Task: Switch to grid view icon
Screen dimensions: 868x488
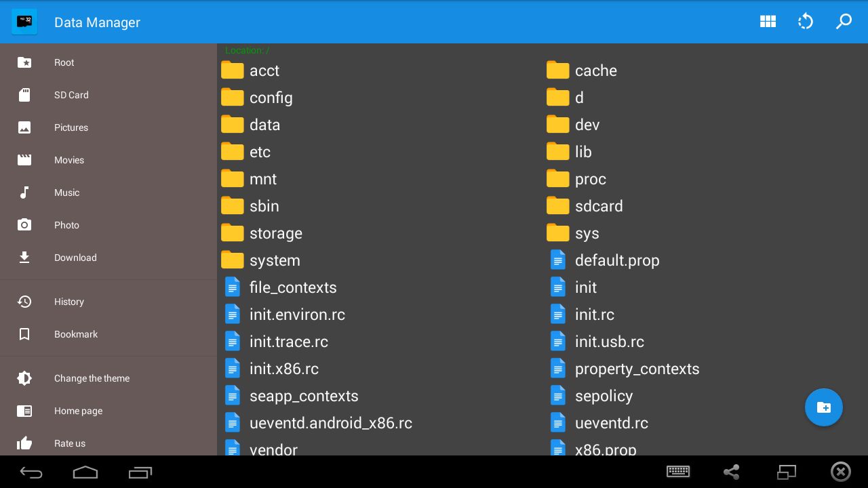Action: point(768,22)
